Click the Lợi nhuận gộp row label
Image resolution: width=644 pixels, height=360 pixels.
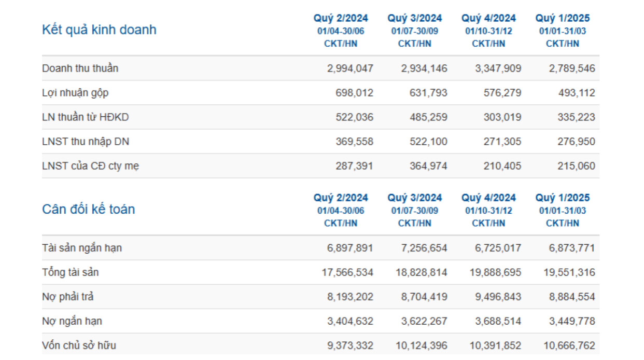point(75,93)
